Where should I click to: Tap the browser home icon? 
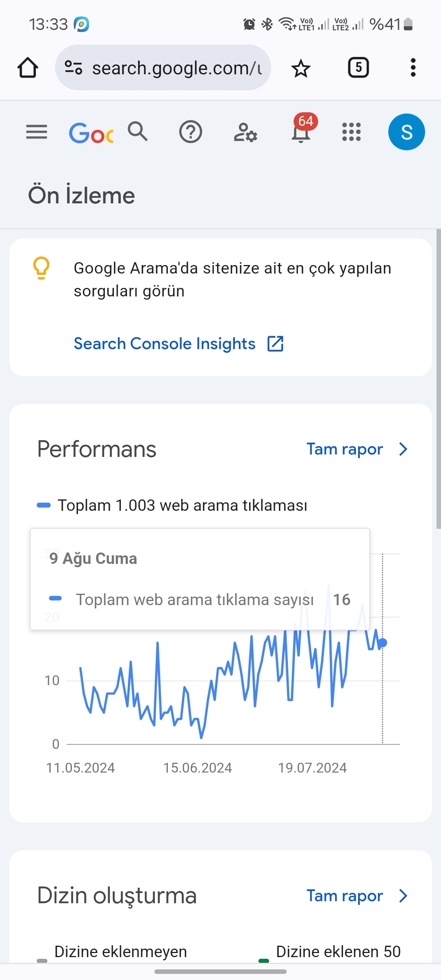point(28,68)
